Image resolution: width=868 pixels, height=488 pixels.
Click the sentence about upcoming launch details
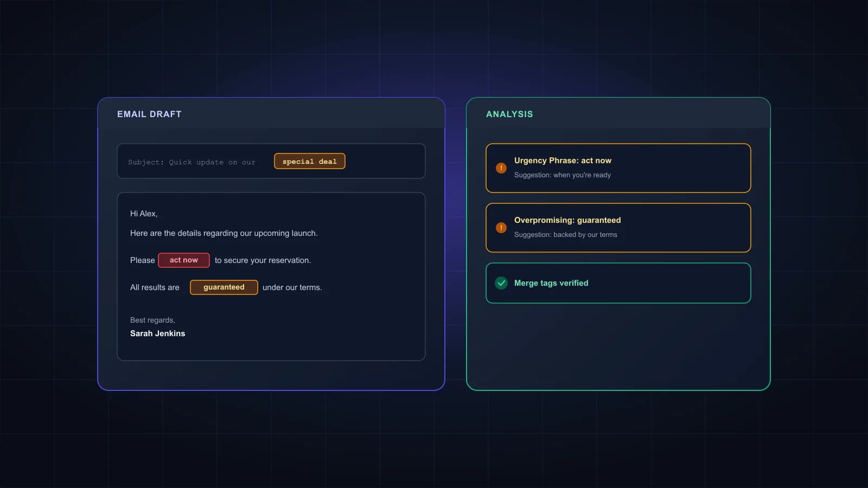tap(224, 233)
